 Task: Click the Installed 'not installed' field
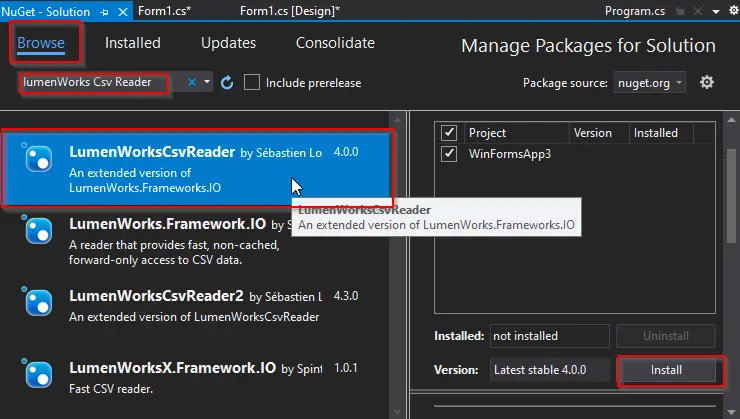549,336
